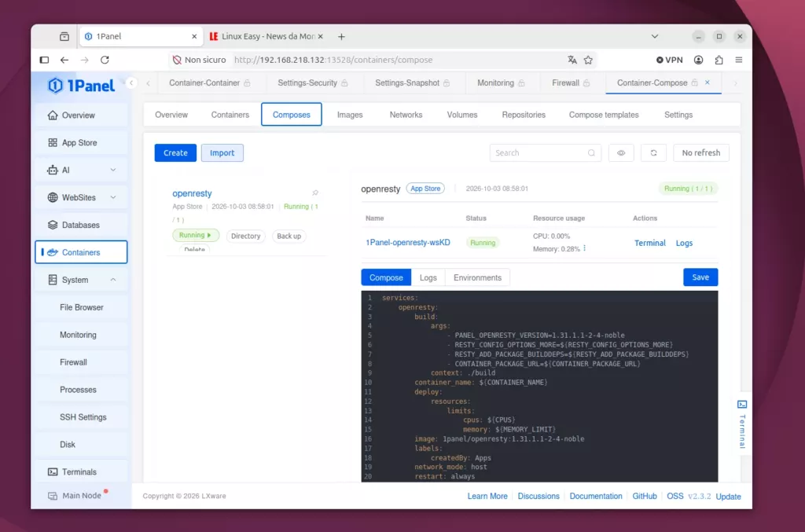Click the refresh list icon button
805x532 pixels.
pos(653,153)
